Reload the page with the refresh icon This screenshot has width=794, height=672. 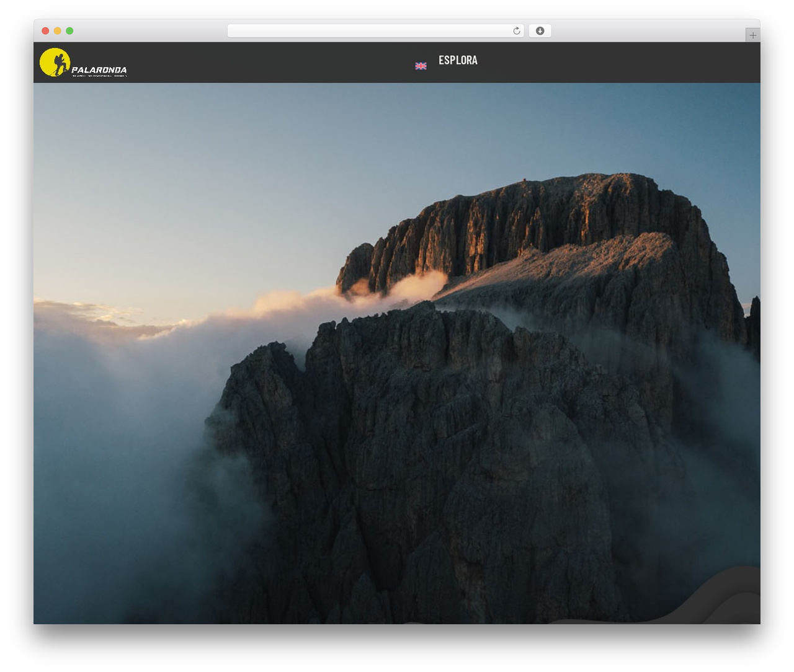[x=516, y=31]
